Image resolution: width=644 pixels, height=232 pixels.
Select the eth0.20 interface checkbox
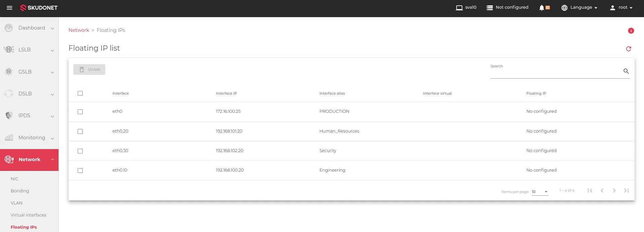point(80,132)
